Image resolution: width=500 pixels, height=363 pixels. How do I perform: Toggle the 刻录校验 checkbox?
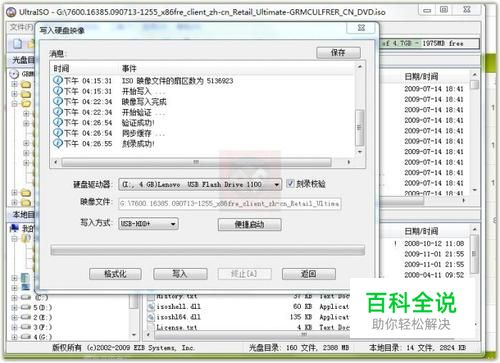pos(290,184)
